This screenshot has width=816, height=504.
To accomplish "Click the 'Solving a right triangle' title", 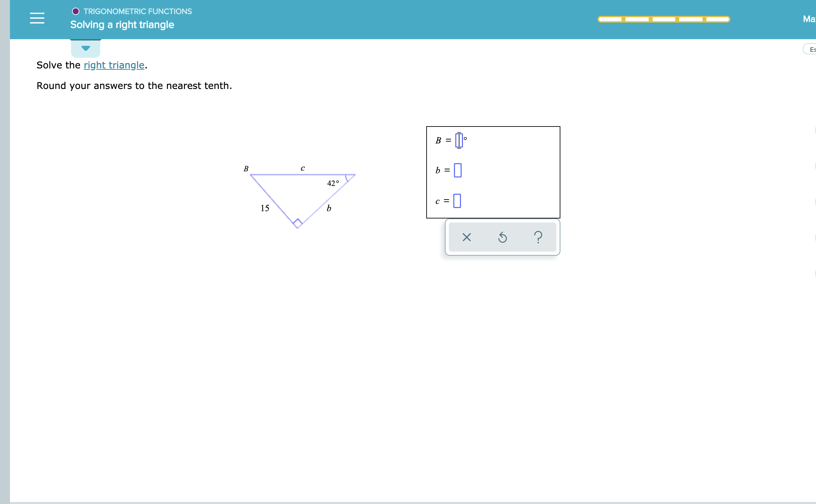I will click(x=122, y=25).
